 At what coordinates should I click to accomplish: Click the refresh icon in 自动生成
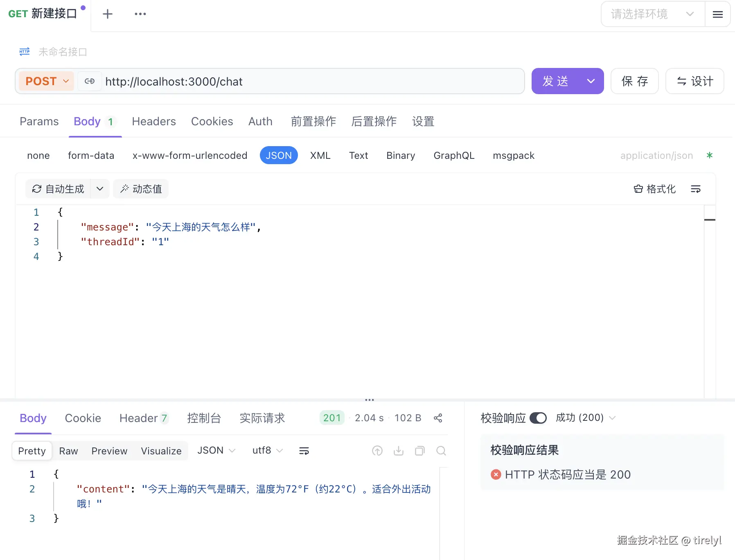37,189
